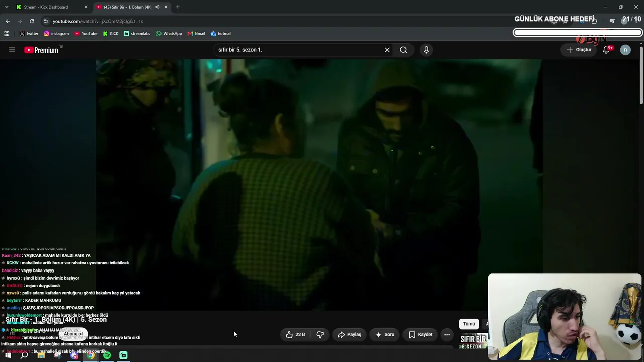The height and width of the screenshot is (362, 644).
Task: Open the hotmail bookmark
Action: pyautogui.click(x=221, y=34)
